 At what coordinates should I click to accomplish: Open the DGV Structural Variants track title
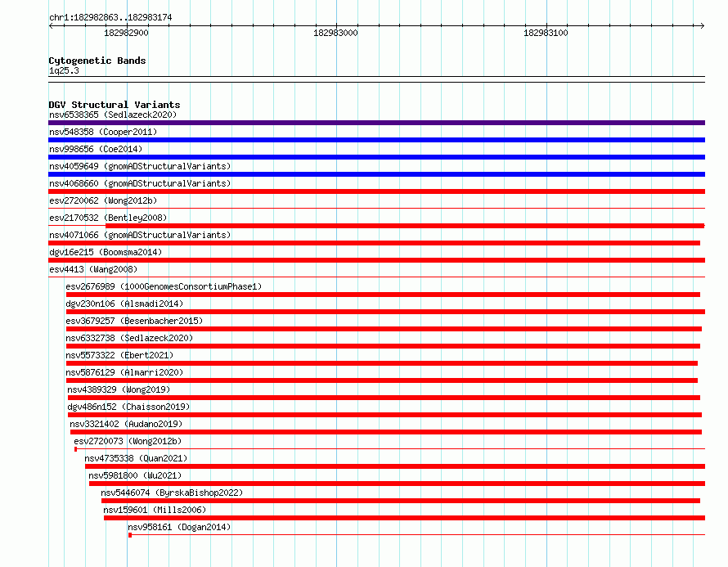[115, 105]
